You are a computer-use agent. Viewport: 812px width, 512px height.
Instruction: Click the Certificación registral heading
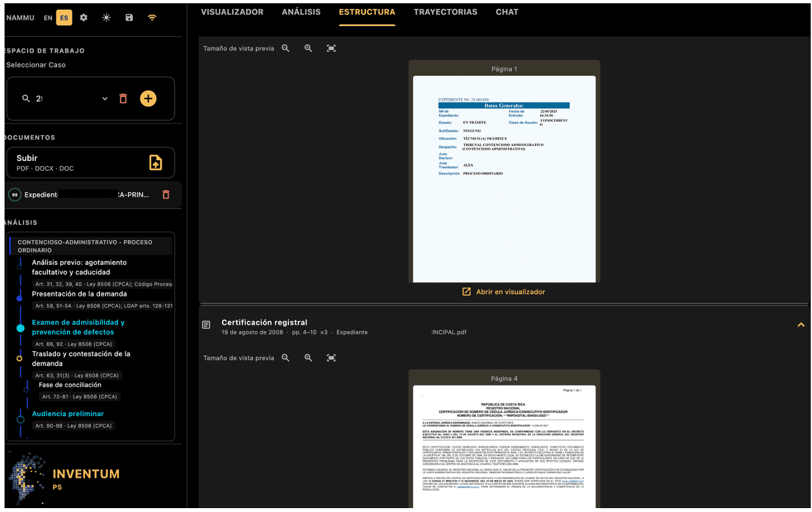coord(264,323)
